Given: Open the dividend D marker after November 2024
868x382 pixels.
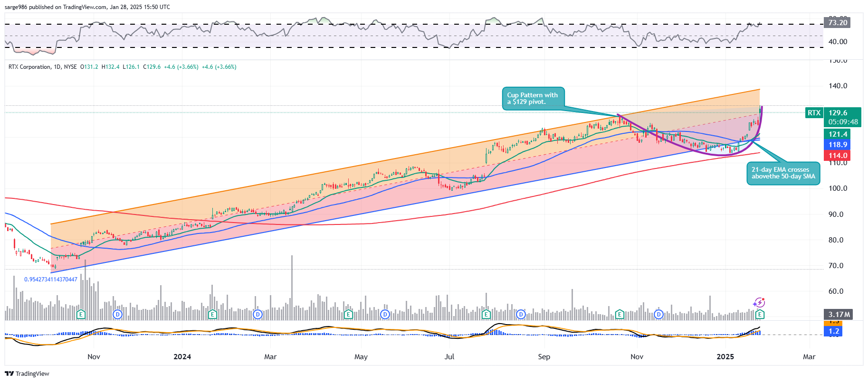Looking at the screenshot, I should (658, 314).
